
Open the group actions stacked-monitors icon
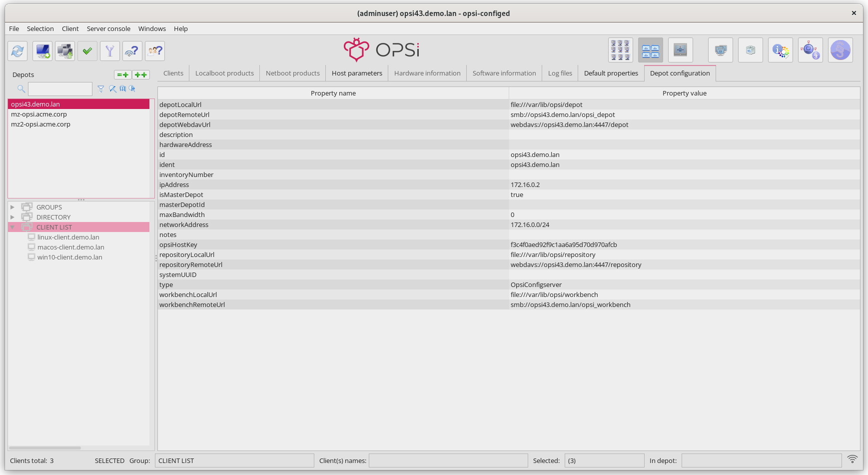pyautogui.click(x=721, y=50)
